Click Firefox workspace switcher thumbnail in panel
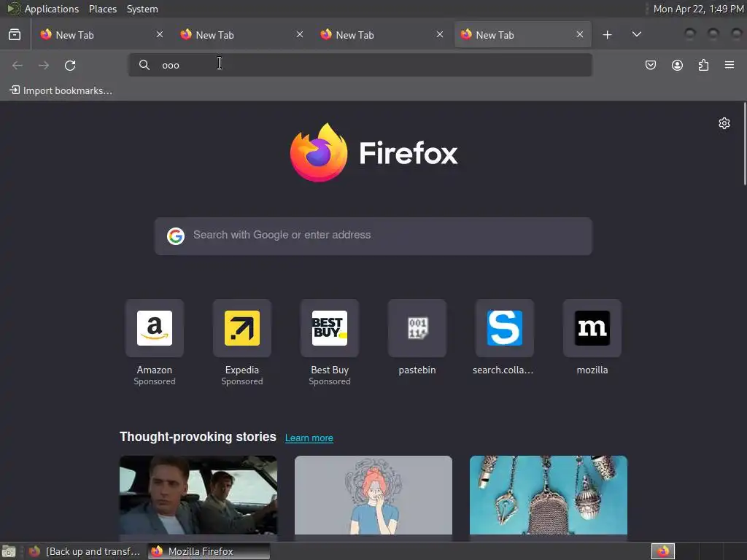This screenshot has height=560, width=747. point(663,551)
